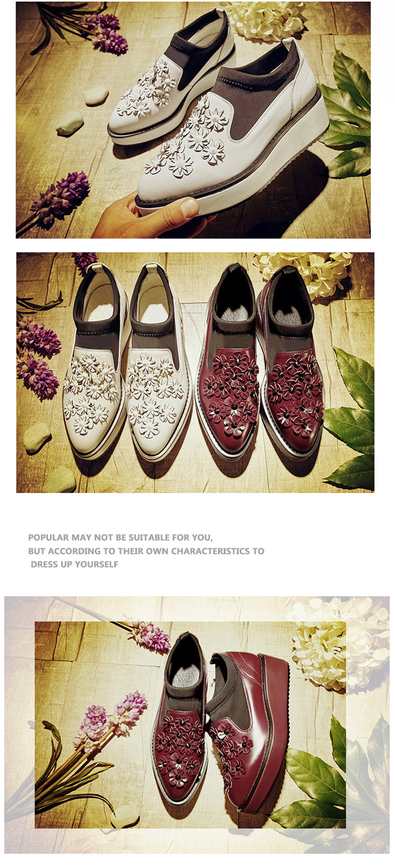Viewport: 395px width, 868px height.
Task: Open the bottom photo of burgundy platform shoes
Action: 190,725
